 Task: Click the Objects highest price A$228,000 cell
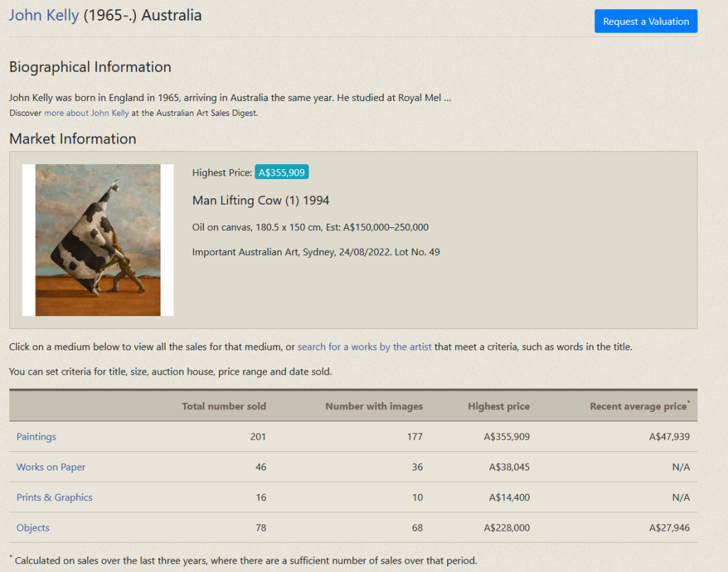pos(506,528)
